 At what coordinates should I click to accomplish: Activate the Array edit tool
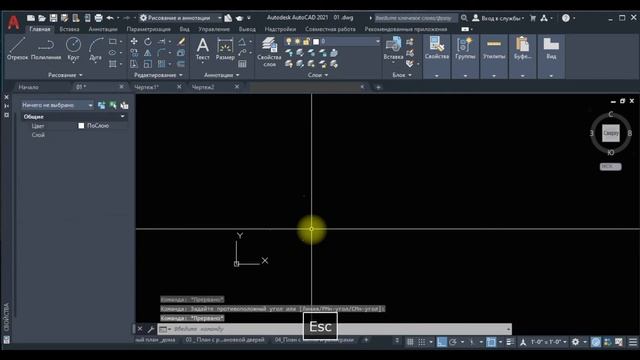point(162,64)
